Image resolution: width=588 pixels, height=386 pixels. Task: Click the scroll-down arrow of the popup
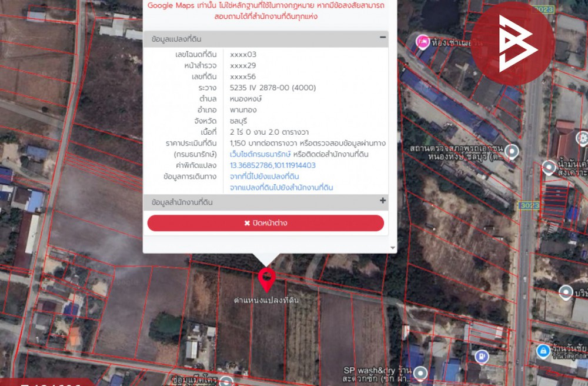coord(392,248)
